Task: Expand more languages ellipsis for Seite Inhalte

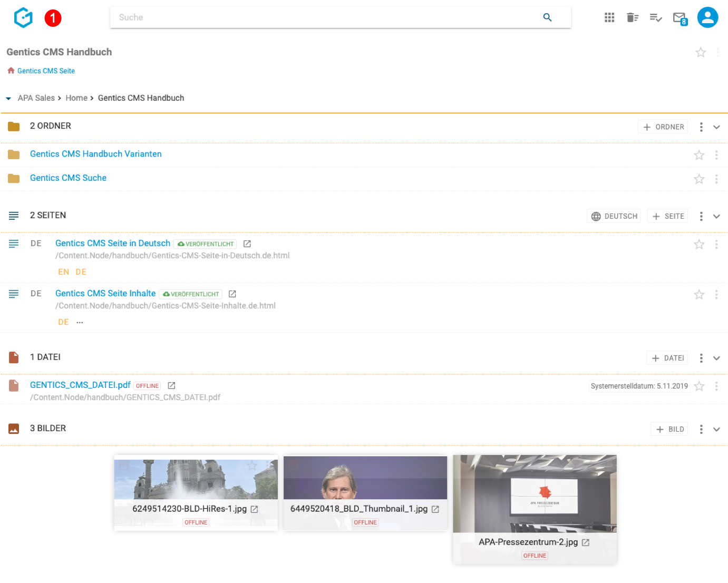Action: 80,322
